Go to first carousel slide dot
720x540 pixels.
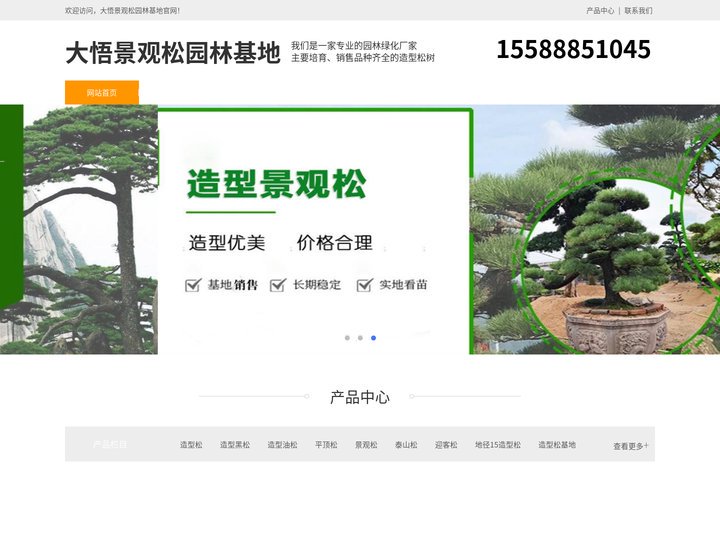347,338
